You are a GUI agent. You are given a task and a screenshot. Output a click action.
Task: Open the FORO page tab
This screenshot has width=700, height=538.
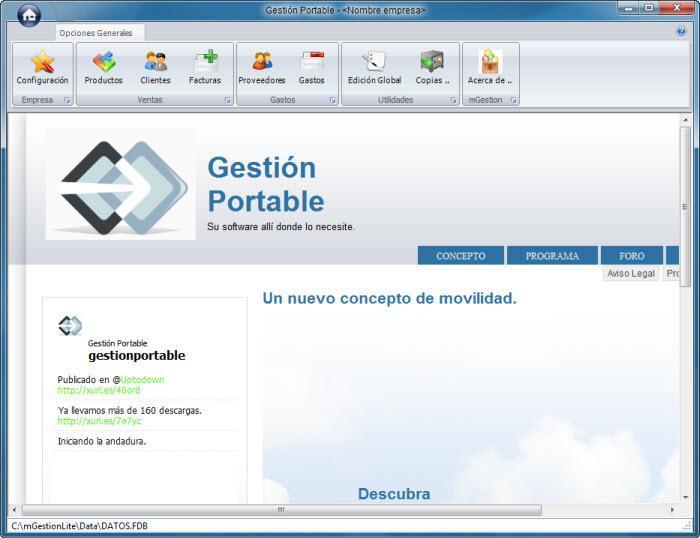(632, 255)
